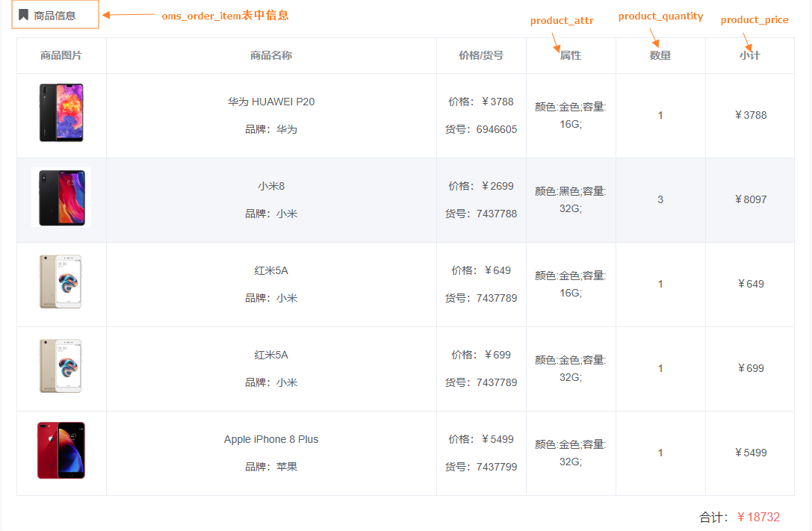
Task: Open the 华为 HUAWEI P20 product image
Action: click(61, 113)
